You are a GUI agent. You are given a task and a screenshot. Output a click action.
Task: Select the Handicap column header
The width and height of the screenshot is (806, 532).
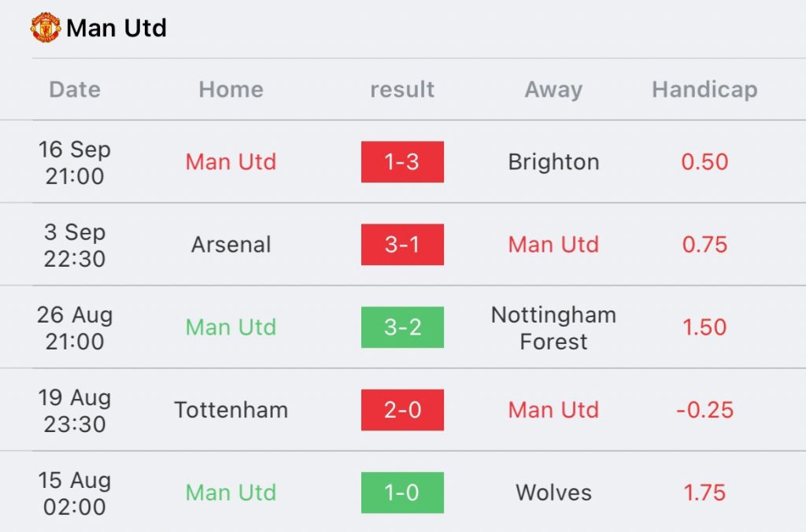pos(704,90)
